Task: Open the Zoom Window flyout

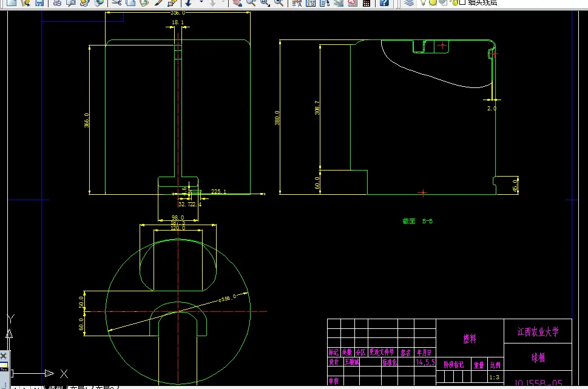Action: (265, 2)
